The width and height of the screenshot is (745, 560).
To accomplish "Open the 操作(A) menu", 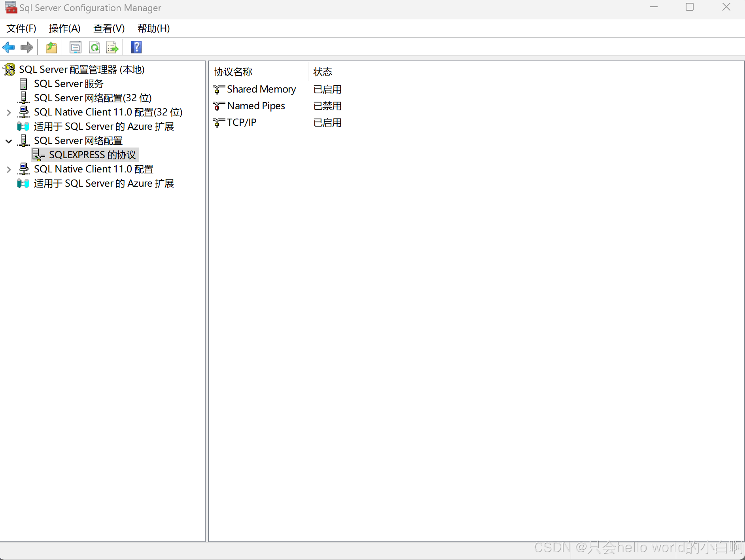I will (65, 28).
